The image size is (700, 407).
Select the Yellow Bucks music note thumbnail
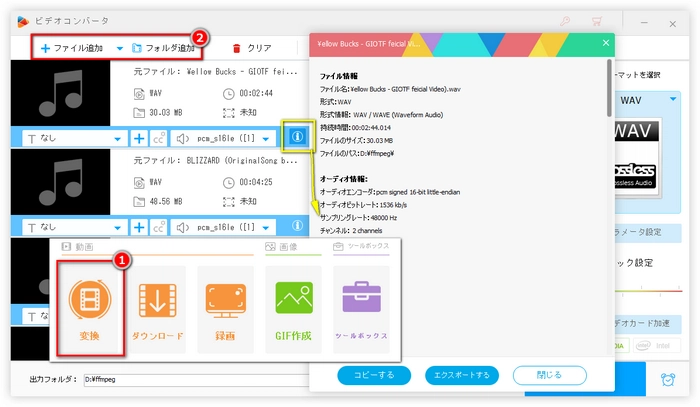point(61,93)
